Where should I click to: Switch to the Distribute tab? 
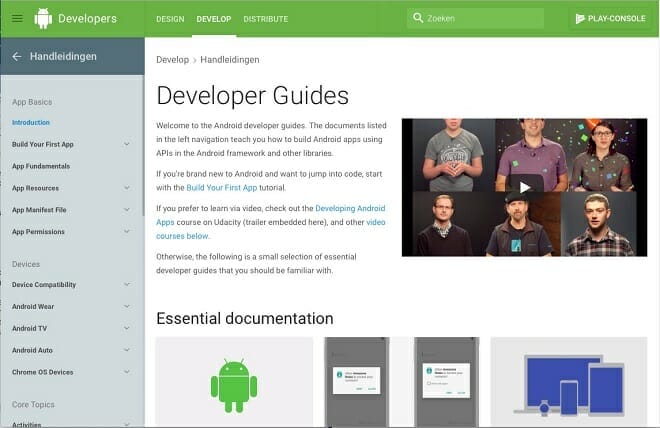266,19
